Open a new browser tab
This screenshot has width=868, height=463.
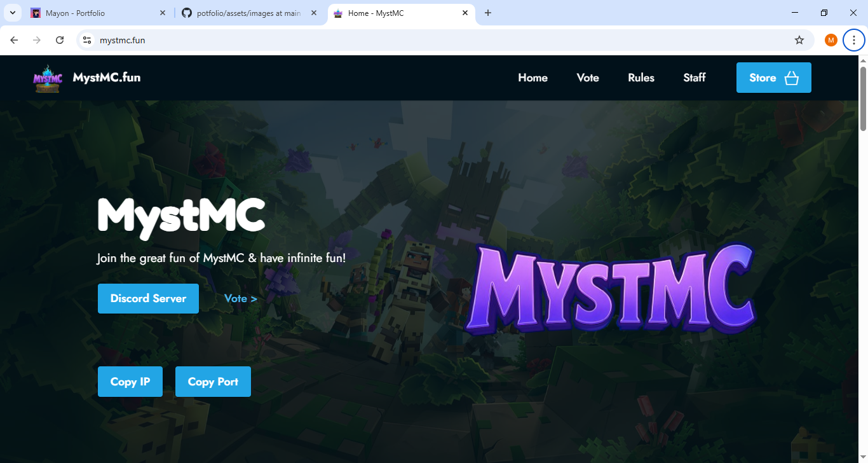pos(488,13)
